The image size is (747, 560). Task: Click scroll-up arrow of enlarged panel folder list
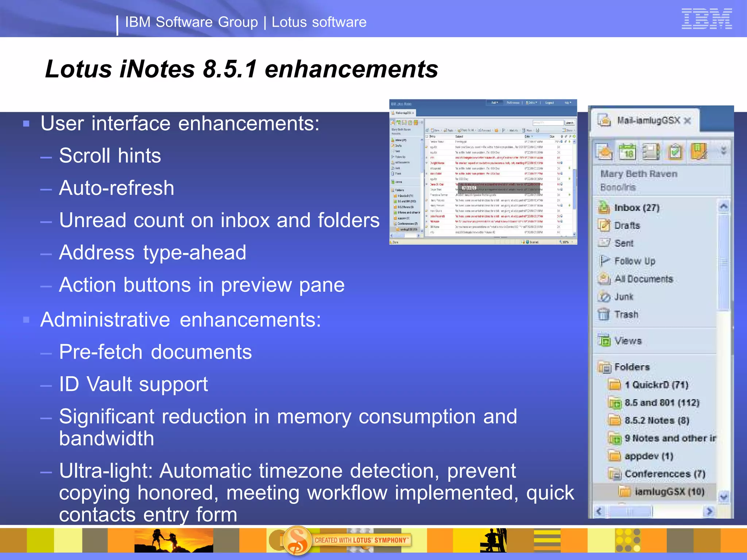tap(724, 207)
